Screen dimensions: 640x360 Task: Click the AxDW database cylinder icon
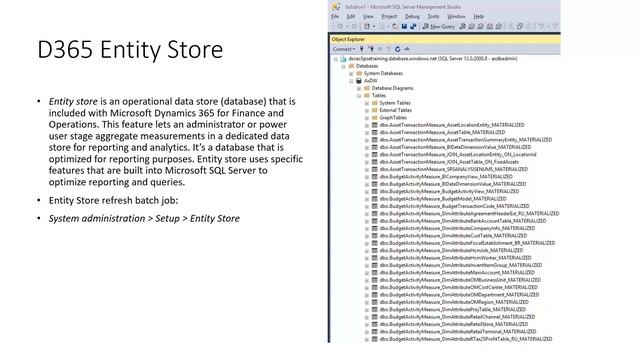tap(359, 81)
